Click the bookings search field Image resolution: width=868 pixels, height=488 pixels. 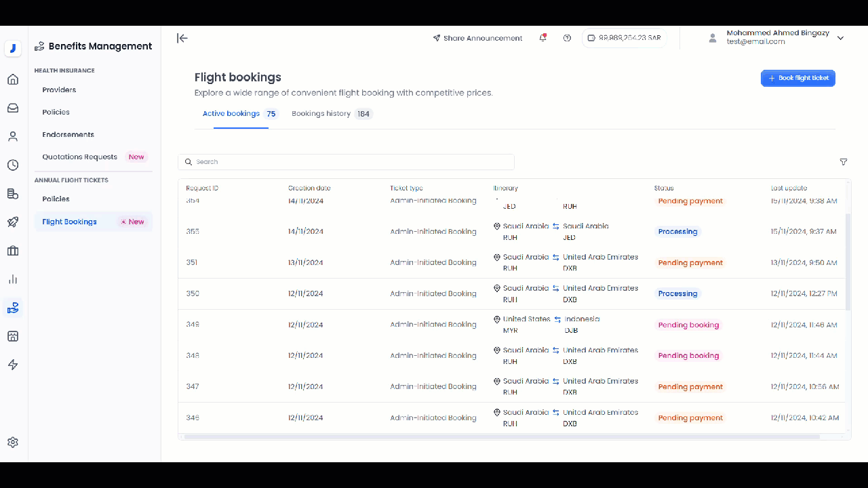coord(346,162)
